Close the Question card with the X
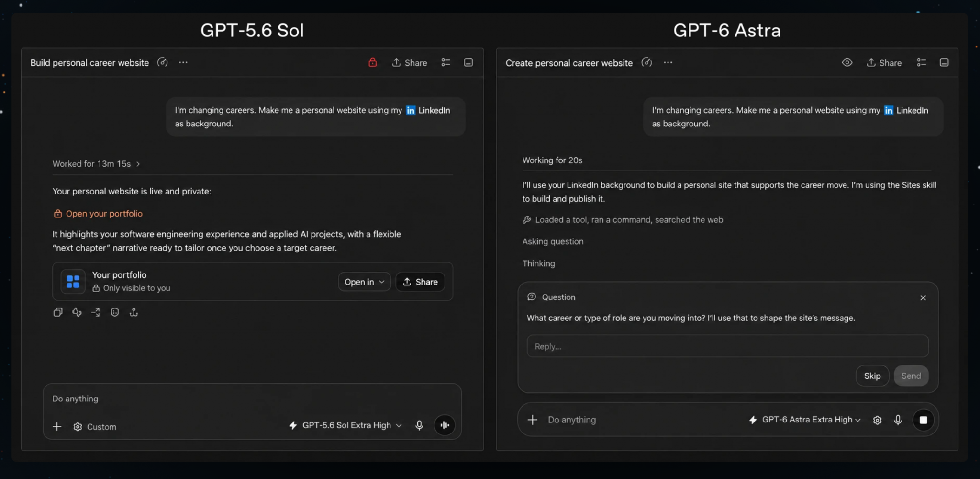Viewport: 980px width, 479px height. click(x=923, y=297)
